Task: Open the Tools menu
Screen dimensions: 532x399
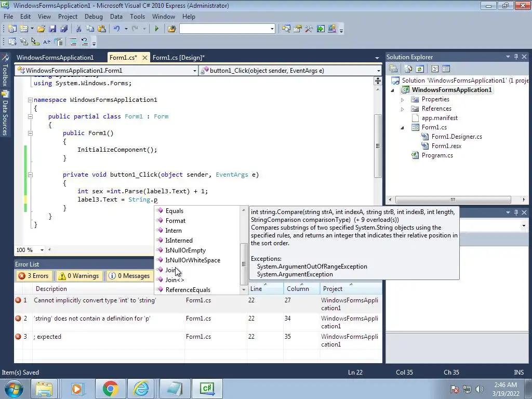Action: [137, 17]
